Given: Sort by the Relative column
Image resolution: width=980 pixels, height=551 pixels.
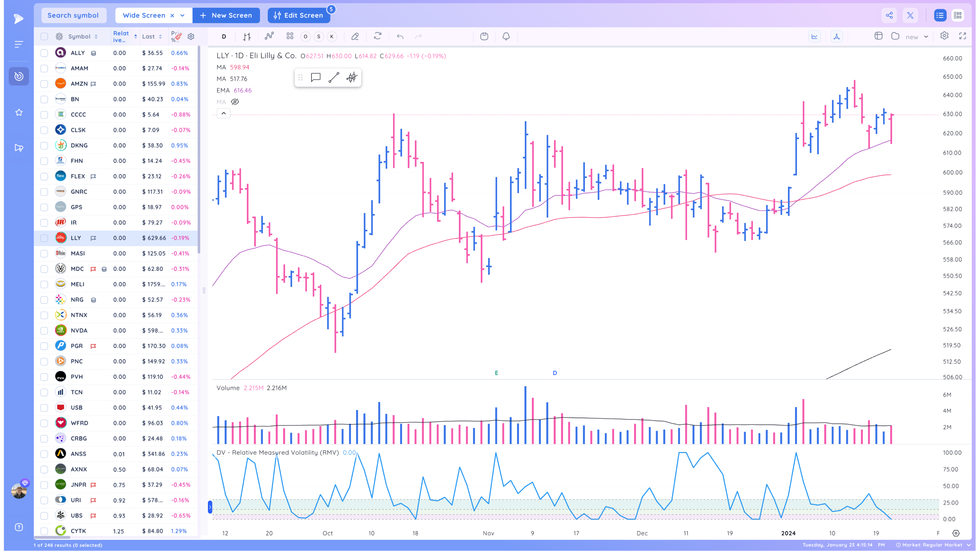Looking at the screenshot, I should tap(125, 37).
